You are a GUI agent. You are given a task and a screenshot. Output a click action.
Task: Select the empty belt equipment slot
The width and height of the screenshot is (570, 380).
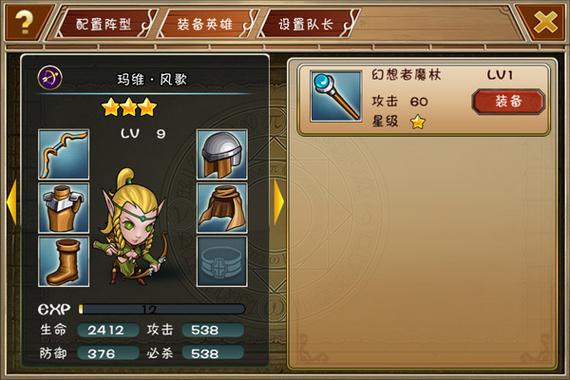point(222,261)
